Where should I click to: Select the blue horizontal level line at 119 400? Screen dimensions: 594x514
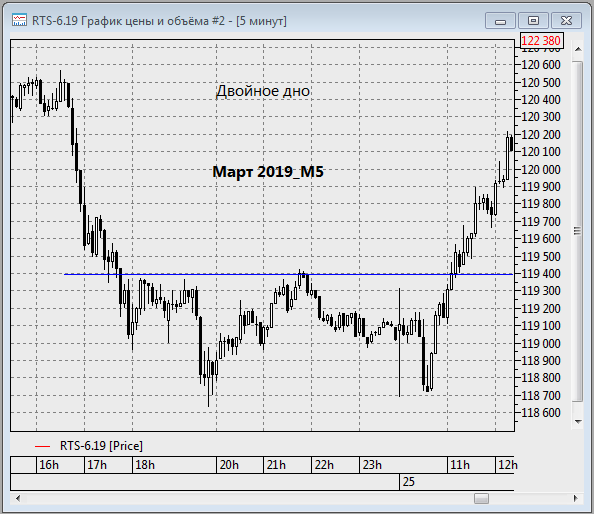click(288, 274)
